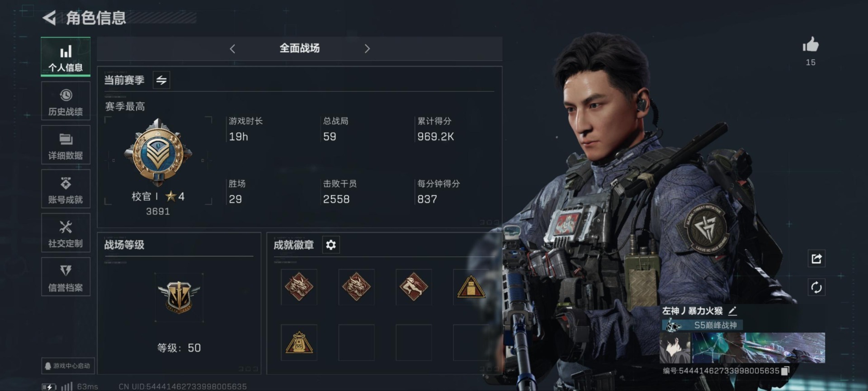Click the running soldier achievement badge
The image size is (868, 391).
pos(414,287)
